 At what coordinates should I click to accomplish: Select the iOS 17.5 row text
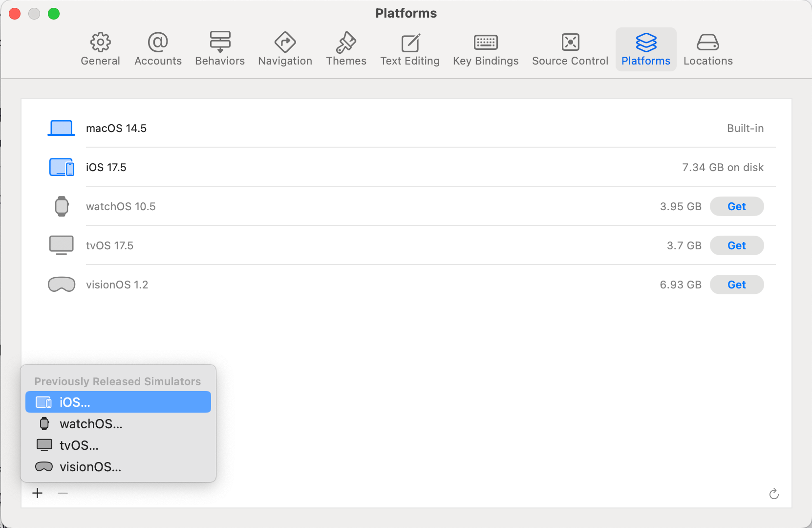point(106,167)
